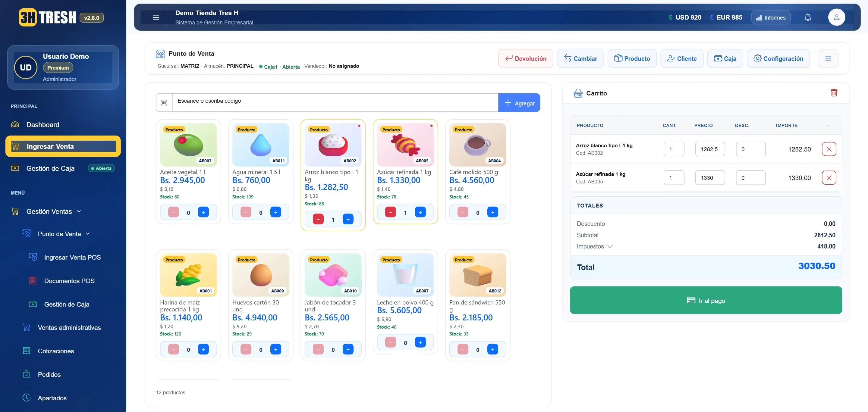The height and width of the screenshot is (412, 868).
Task: Click the Cambiar button
Action: pos(580,58)
